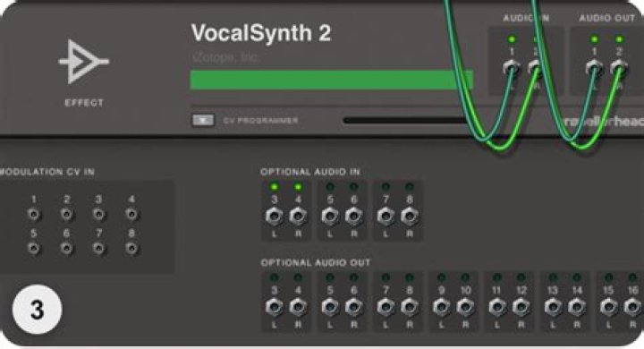Click Optional Audio In jack 8 R
Image resolution: width=644 pixels, height=349 pixels.
pyautogui.click(x=410, y=217)
